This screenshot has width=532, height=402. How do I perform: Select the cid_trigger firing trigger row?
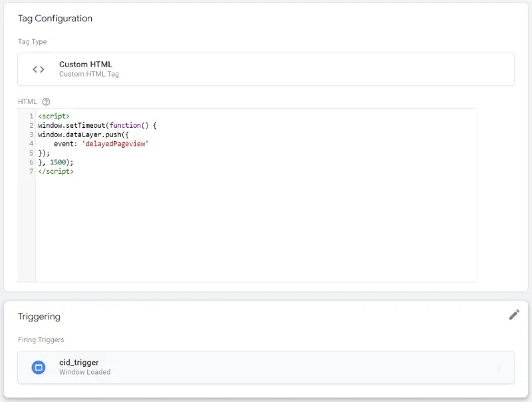(266, 367)
